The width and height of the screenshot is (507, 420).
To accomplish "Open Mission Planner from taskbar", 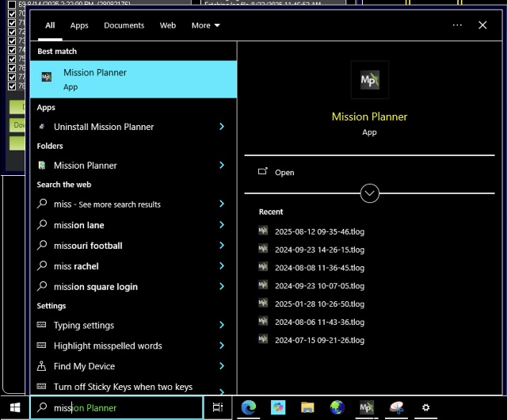I will pyautogui.click(x=367, y=407).
